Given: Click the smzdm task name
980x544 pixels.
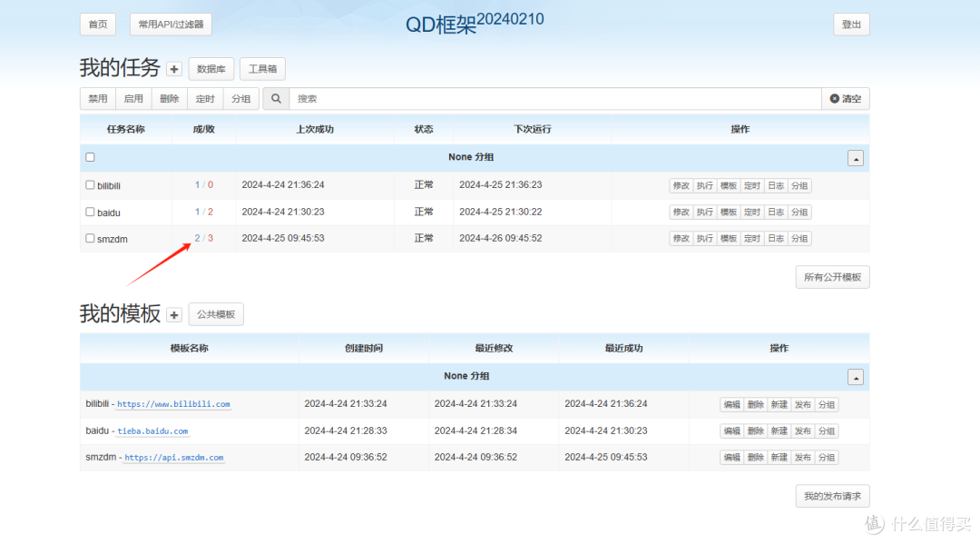Looking at the screenshot, I should click(113, 239).
